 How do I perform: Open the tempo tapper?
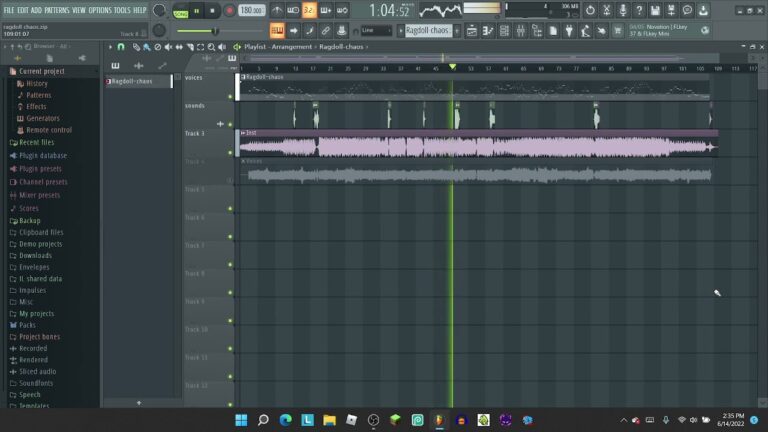pyautogui.click(x=585, y=31)
